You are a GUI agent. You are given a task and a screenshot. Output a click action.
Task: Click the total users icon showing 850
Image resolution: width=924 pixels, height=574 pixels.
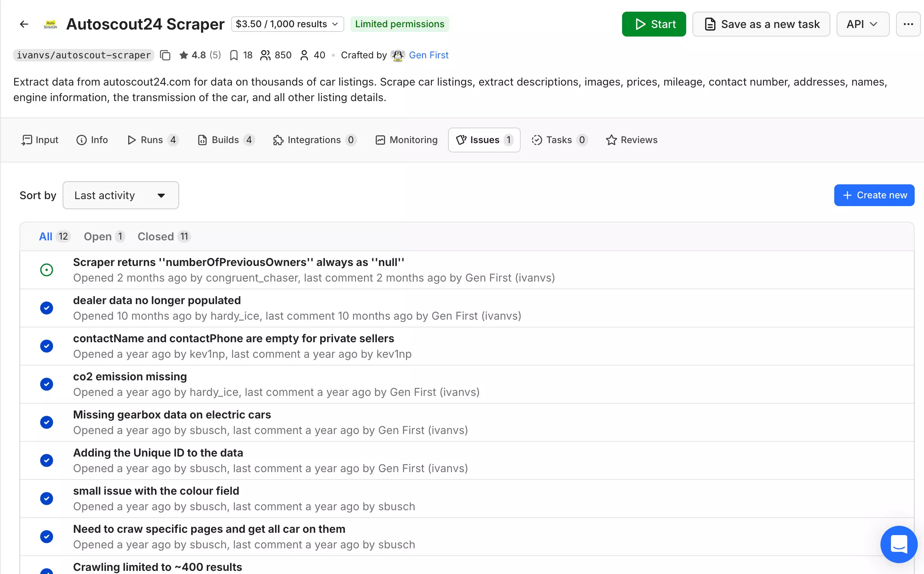pos(265,55)
